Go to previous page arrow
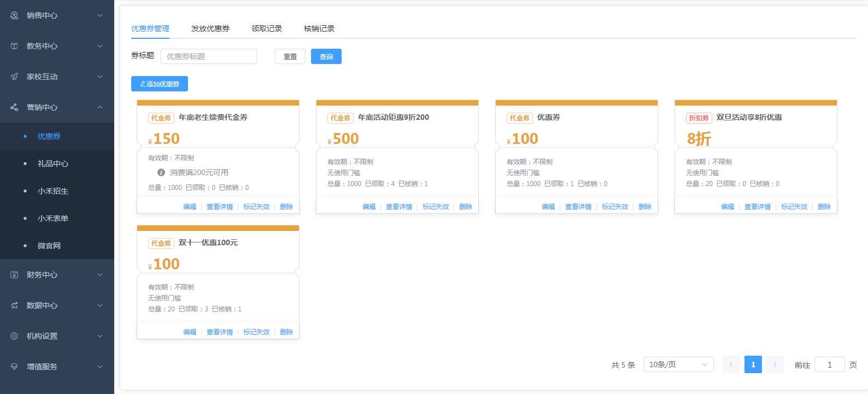Screen dimensions: 868x394 [x=731, y=364]
